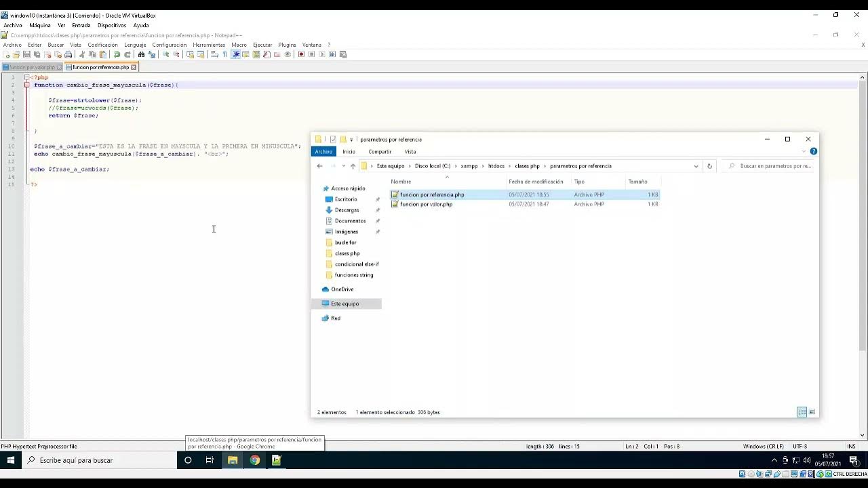This screenshot has height=488, width=868.
Task: Open Descargas in Explorer sidebar
Action: (x=347, y=210)
